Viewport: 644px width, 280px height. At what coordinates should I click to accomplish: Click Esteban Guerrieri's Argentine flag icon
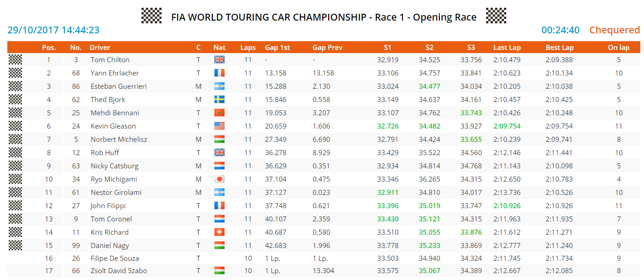pos(219,86)
